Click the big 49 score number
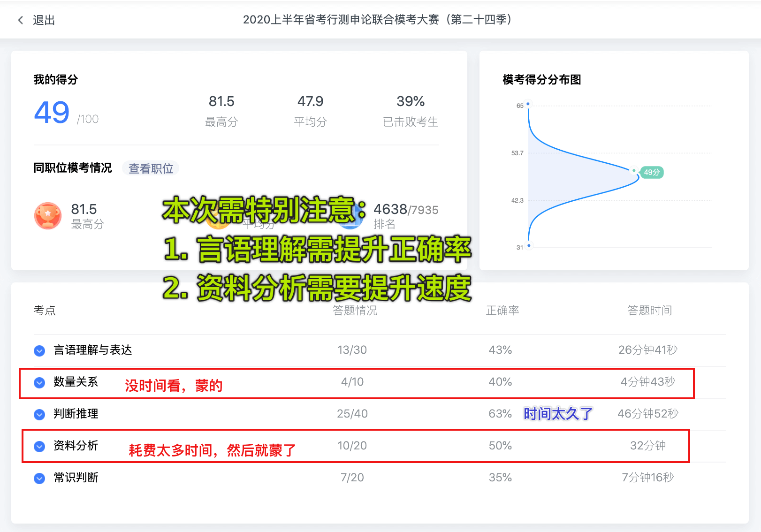 point(52,113)
